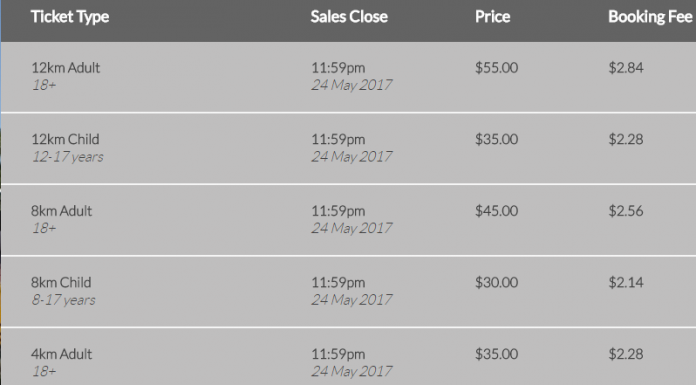Click the $2.56 booking fee
Screen dimensions: 696x385
tap(626, 211)
